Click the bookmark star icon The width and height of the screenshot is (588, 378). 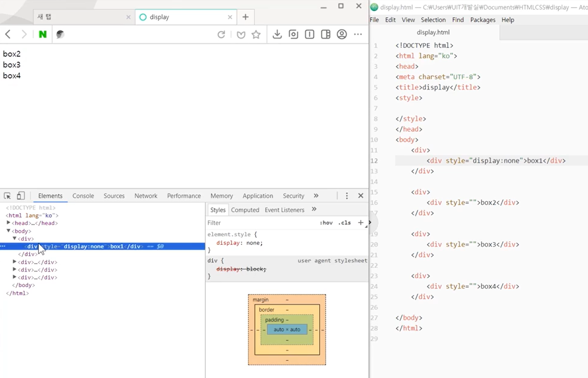pos(256,34)
